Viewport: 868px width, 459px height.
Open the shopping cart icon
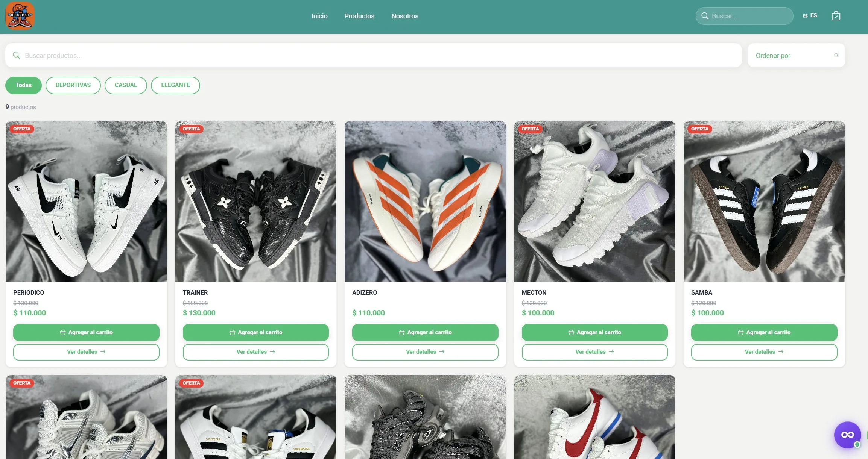point(836,16)
